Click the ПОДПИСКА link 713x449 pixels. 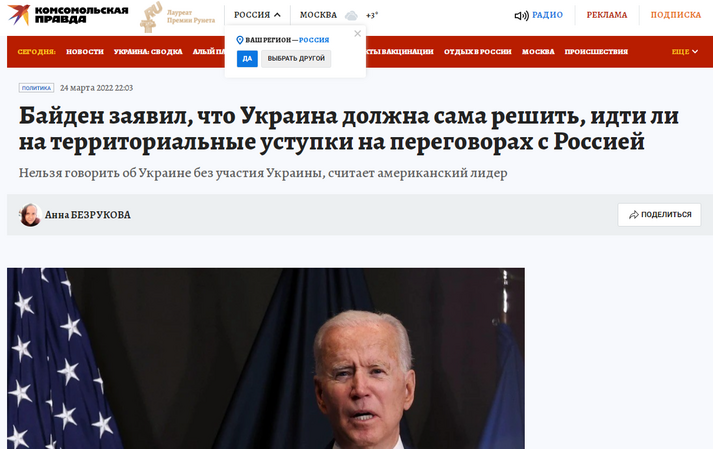tap(676, 15)
